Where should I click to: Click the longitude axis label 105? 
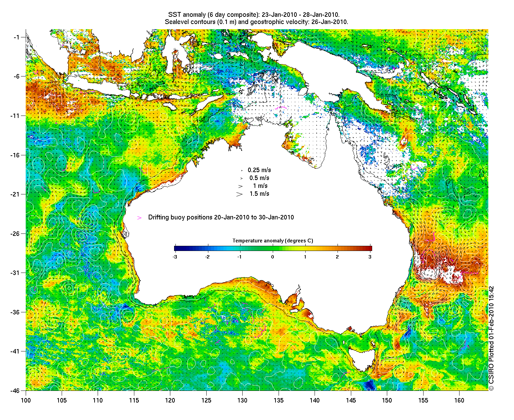point(62,400)
